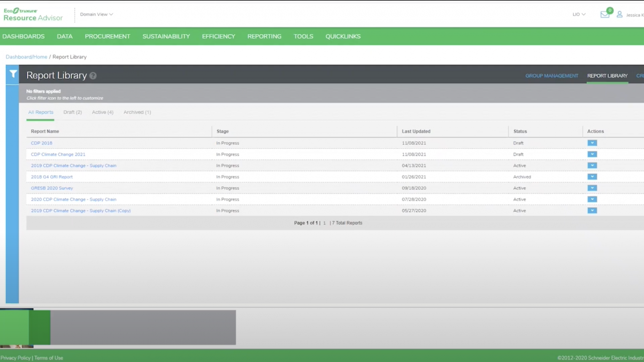
Task: Open the mail notifications envelope icon
Action: click(x=605, y=15)
